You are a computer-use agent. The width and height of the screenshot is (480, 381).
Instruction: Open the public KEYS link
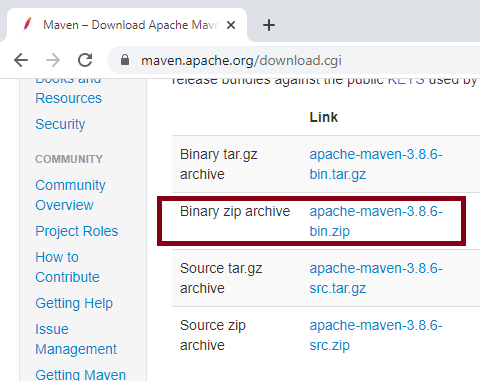406,81
